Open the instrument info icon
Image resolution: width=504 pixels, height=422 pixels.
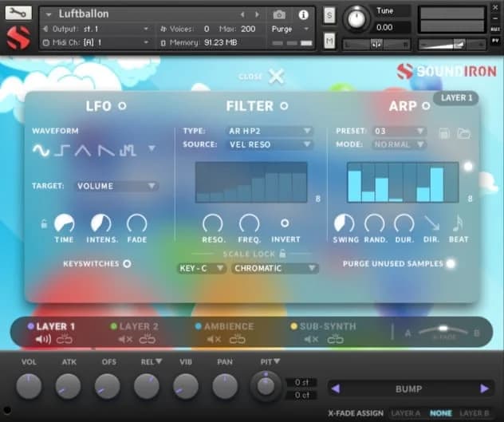point(303,14)
